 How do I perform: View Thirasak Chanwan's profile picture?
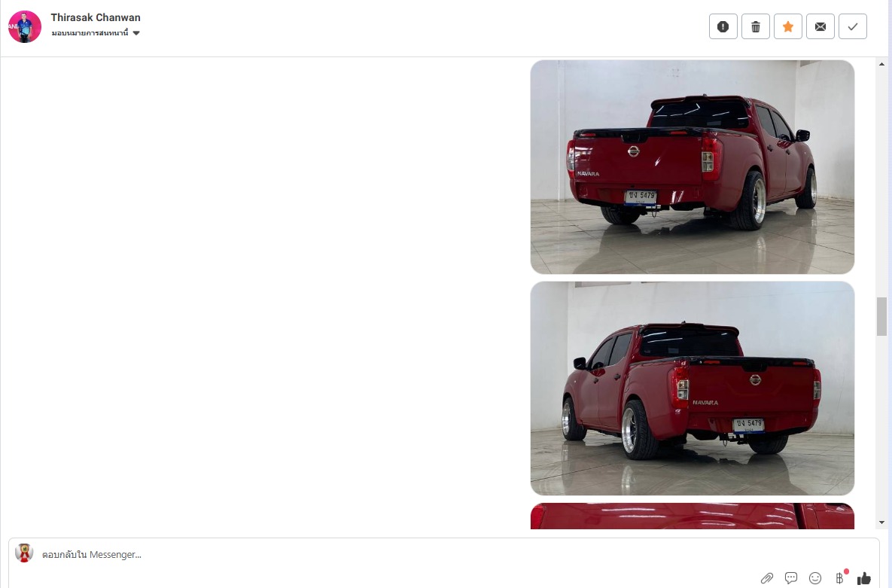pyautogui.click(x=25, y=26)
